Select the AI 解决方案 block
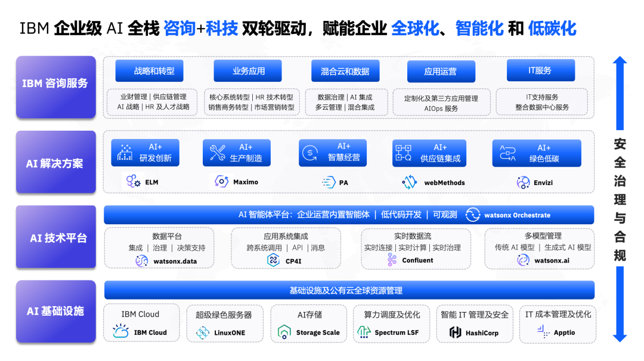The width and height of the screenshot is (644, 361). (56, 162)
